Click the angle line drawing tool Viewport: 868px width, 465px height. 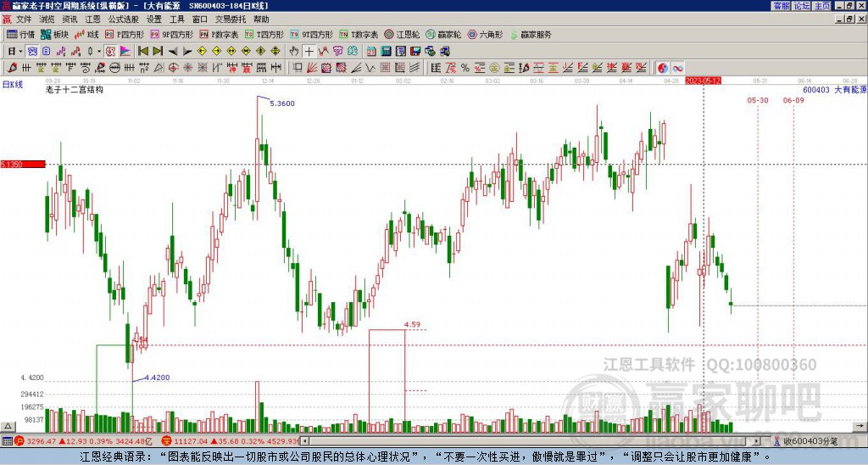point(356,68)
